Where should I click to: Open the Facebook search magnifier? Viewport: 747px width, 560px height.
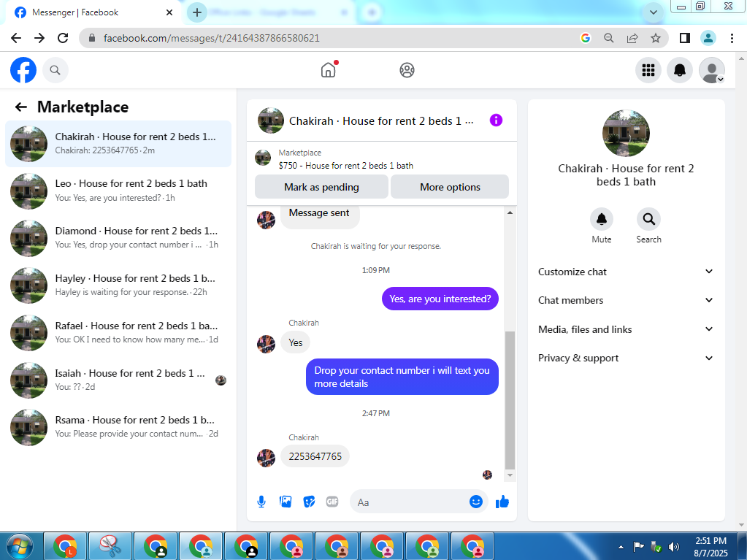55,70
